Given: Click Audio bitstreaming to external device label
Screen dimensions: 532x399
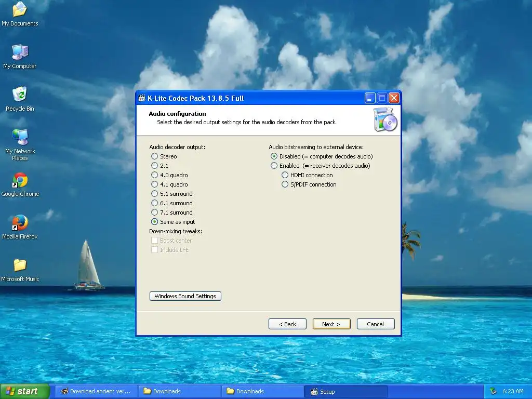Looking at the screenshot, I should 316,147.
